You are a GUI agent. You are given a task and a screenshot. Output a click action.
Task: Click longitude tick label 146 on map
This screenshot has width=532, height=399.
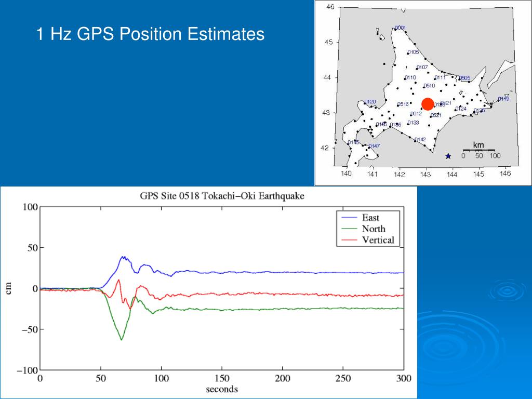tap(505, 174)
